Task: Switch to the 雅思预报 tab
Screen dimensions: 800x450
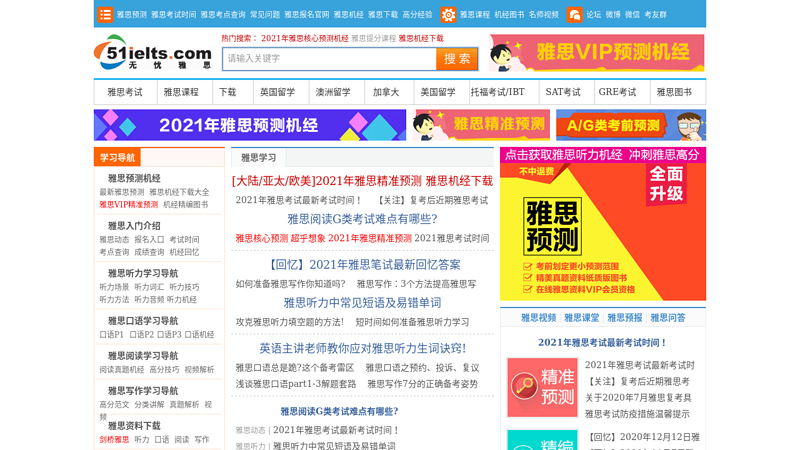Action: [624, 318]
